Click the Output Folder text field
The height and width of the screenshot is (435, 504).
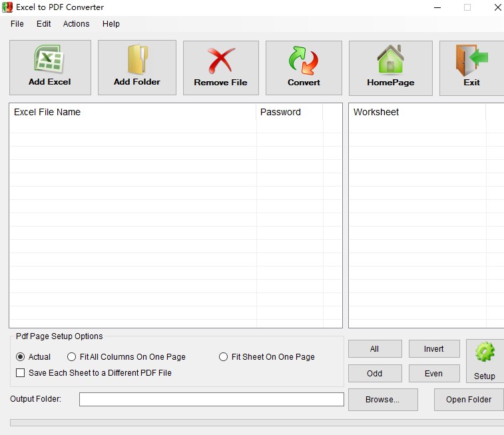211,400
